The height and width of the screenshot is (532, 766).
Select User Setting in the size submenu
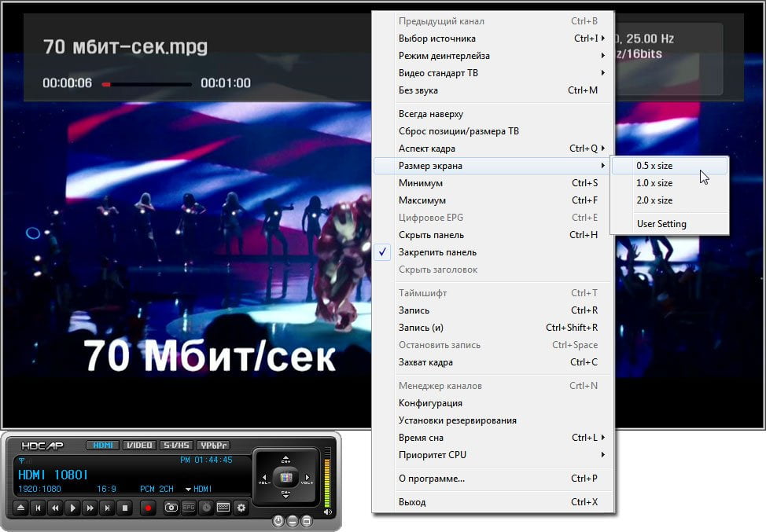670,224
